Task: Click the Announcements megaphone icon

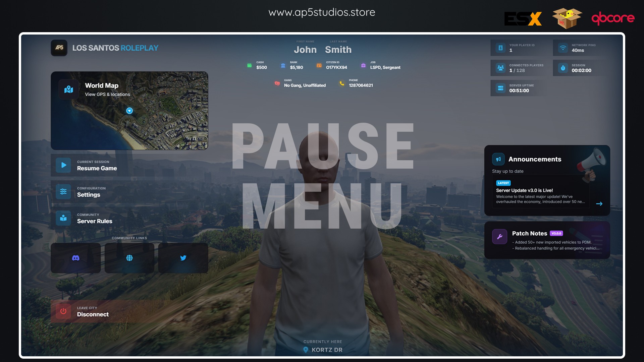Action: pyautogui.click(x=498, y=159)
